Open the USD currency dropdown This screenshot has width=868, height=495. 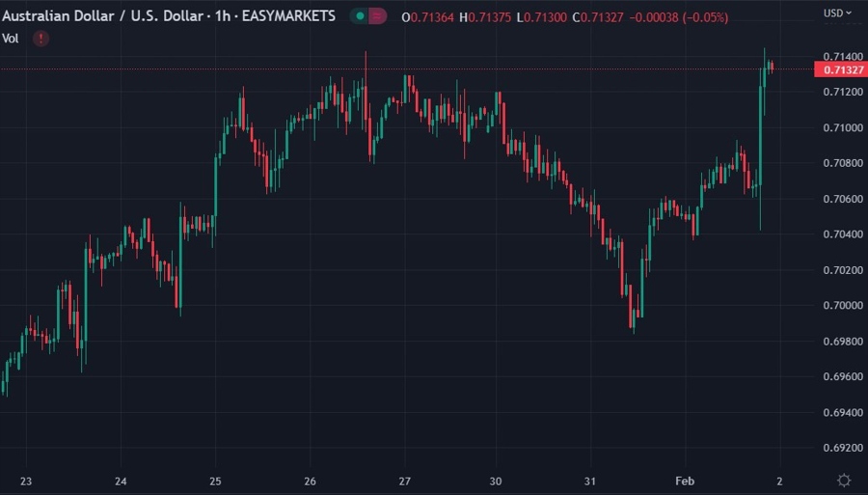pyautogui.click(x=837, y=13)
